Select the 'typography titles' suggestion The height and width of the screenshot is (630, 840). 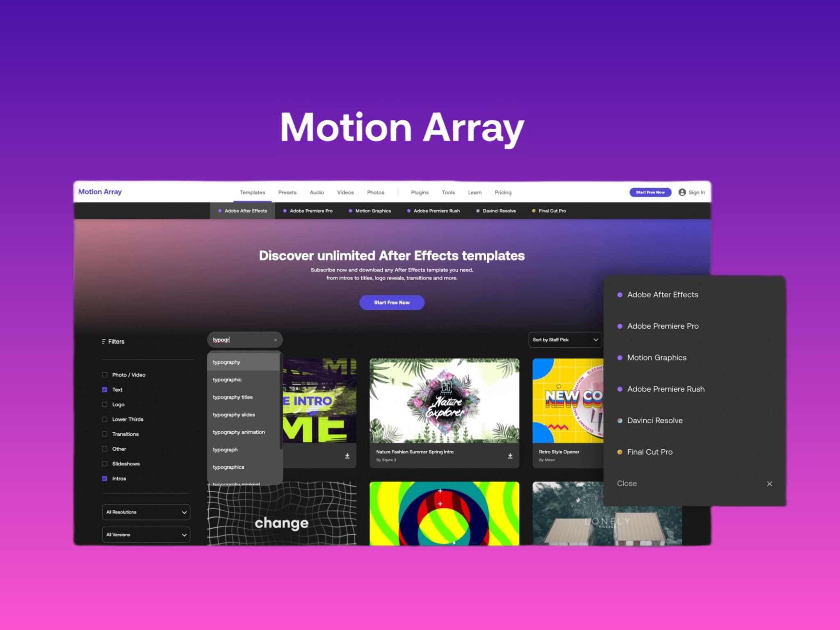(233, 397)
